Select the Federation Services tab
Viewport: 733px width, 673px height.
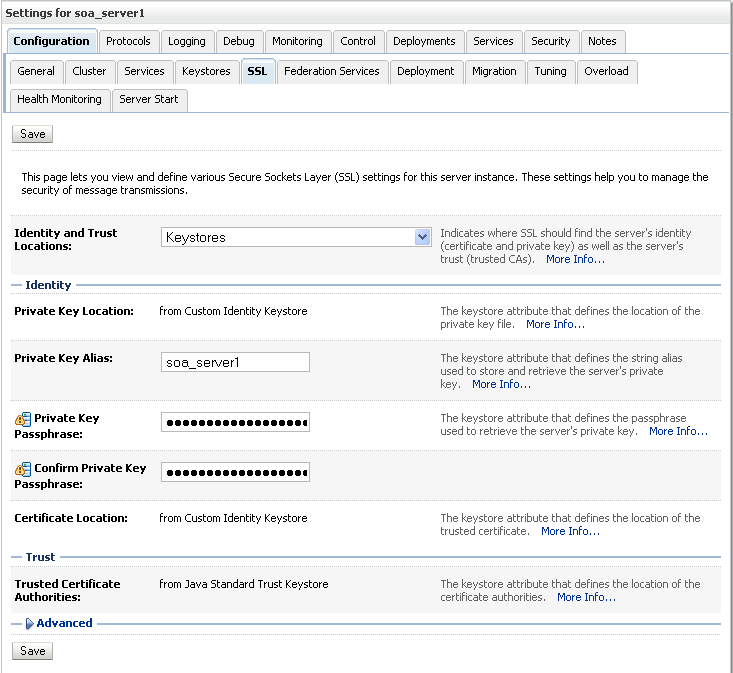click(x=331, y=71)
